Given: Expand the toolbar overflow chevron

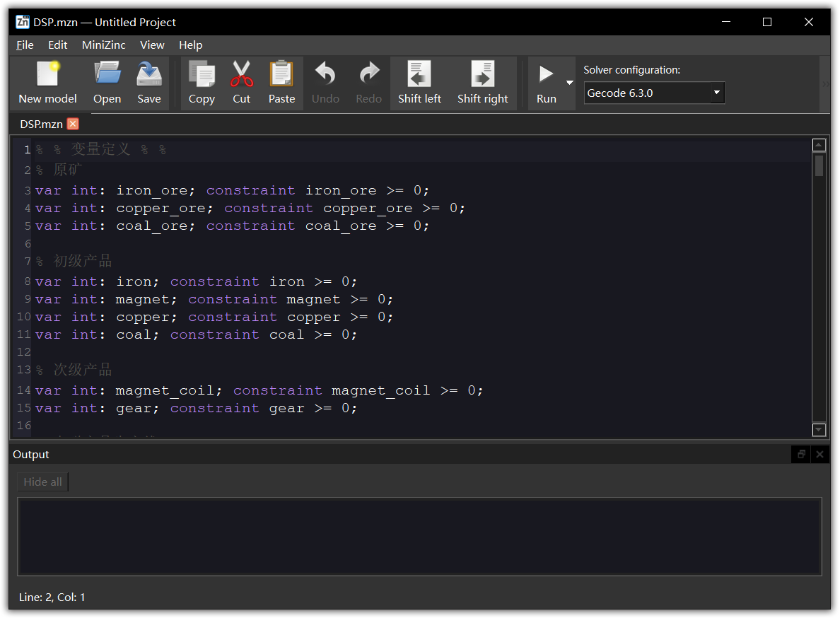Looking at the screenshot, I should pyautogui.click(x=825, y=83).
